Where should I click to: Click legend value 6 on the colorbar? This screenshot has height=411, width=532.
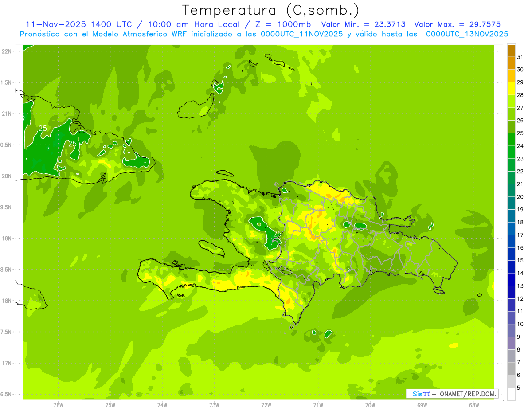(518, 375)
